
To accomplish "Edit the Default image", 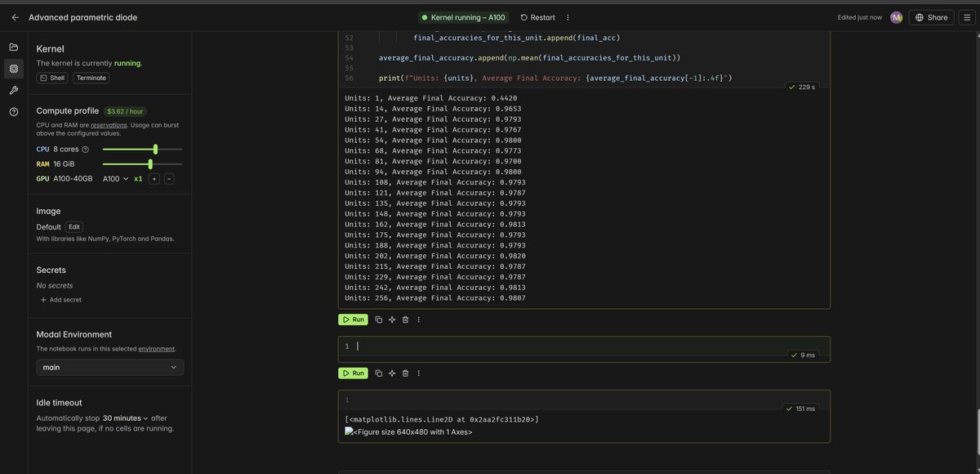I will pyautogui.click(x=74, y=227).
